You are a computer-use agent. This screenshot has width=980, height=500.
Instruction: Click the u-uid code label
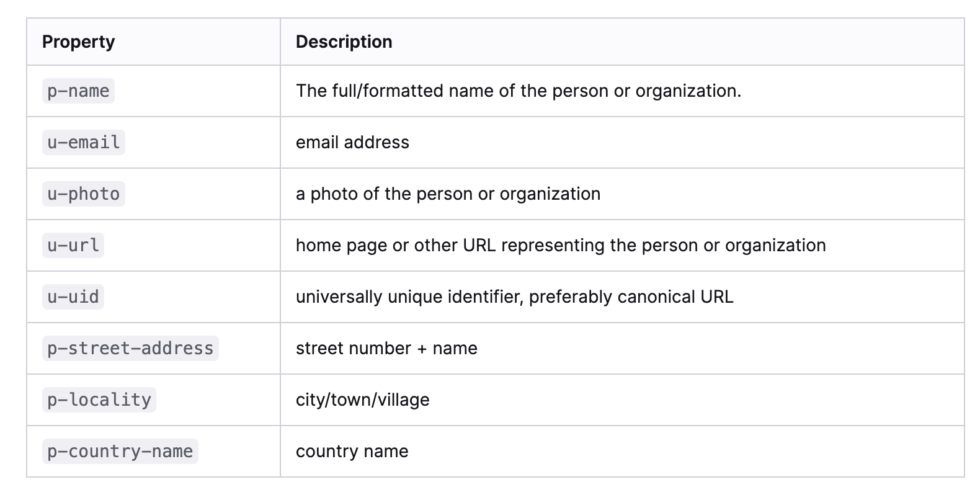(x=73, y=297)
